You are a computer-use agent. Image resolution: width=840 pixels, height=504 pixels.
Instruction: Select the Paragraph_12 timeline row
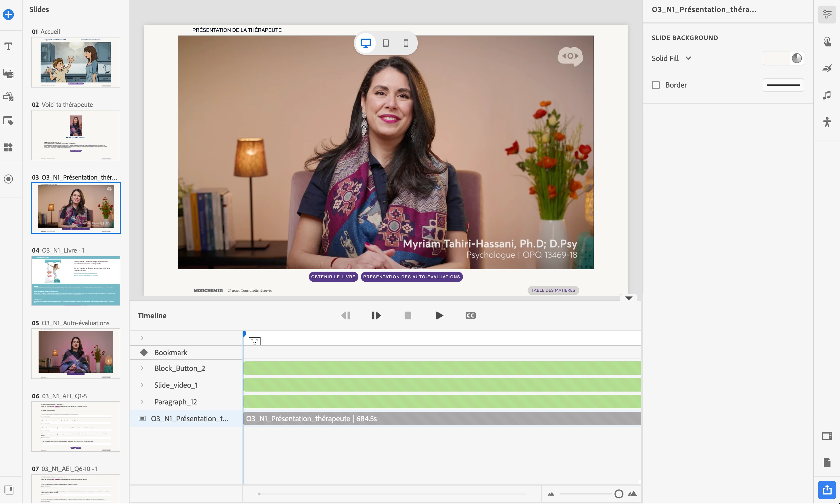175,402
